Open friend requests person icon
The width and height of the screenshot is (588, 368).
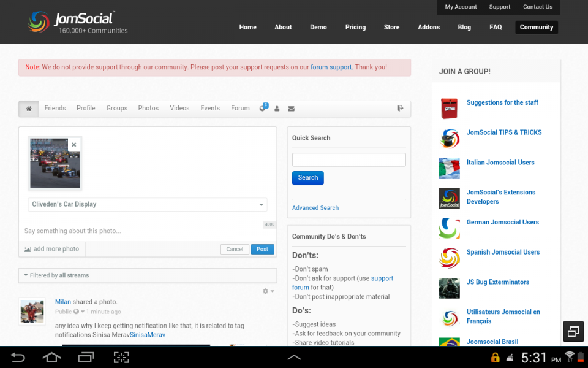point(277,109)
